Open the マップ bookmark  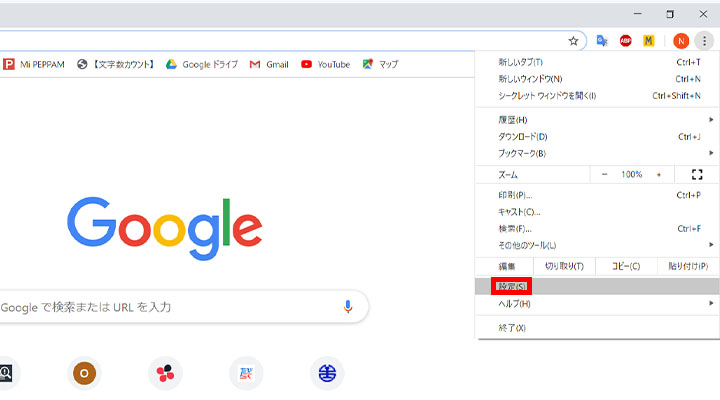tap(380, 64)
